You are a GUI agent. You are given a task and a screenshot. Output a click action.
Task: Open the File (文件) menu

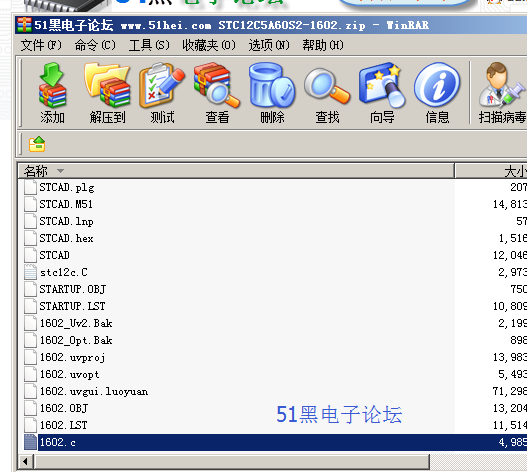[x=41, y=45]
